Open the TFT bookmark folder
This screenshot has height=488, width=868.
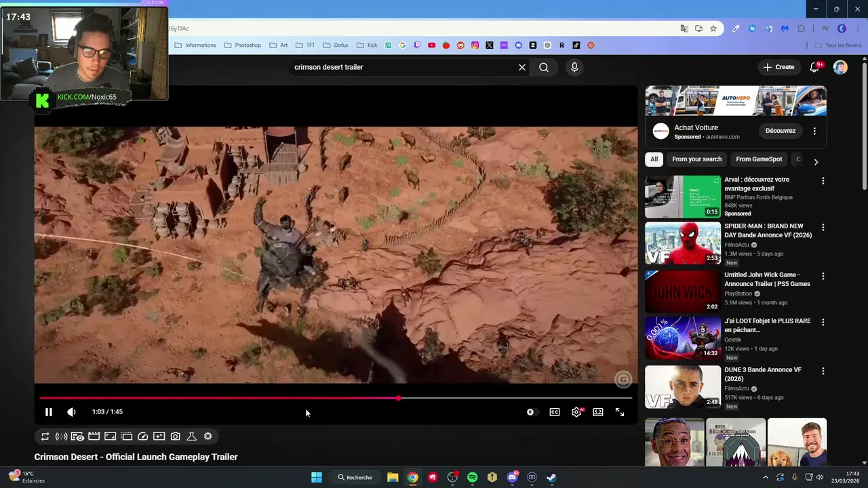[305, 45]
